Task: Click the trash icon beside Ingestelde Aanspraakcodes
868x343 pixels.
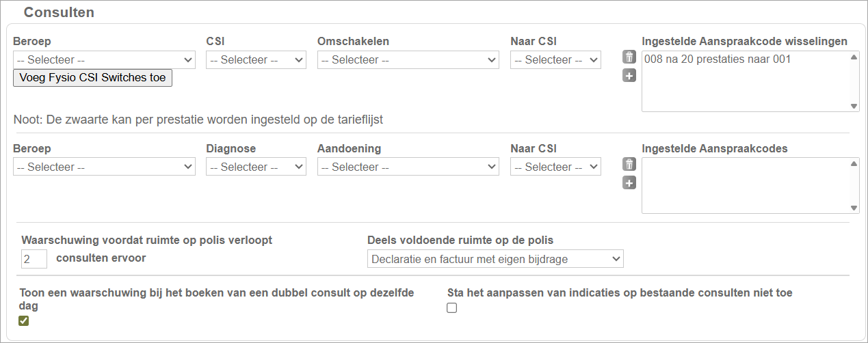Action: pyautogui.click(x=629, y=165)
